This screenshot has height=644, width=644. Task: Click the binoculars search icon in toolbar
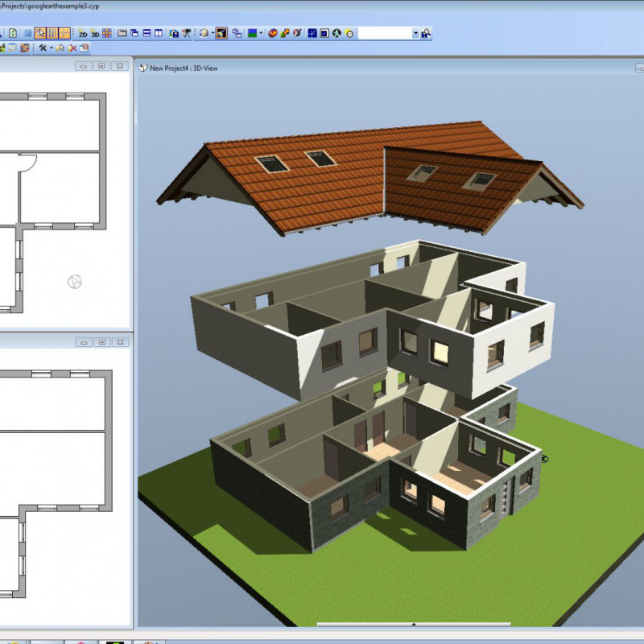(x=174, y=34)
